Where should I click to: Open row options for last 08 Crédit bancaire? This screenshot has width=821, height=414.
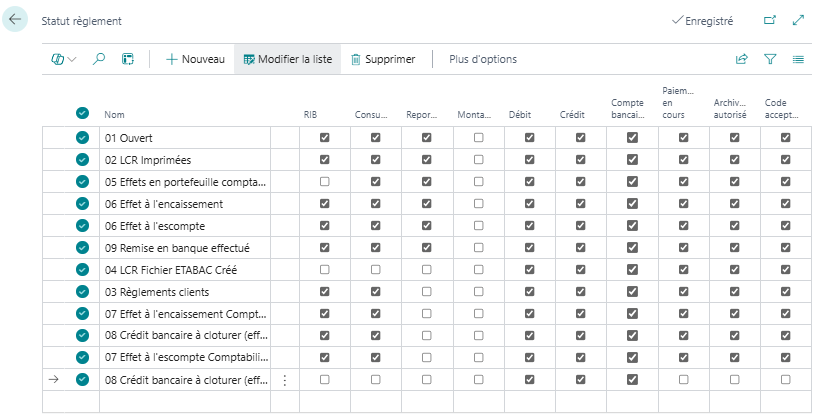pos(285,380)
